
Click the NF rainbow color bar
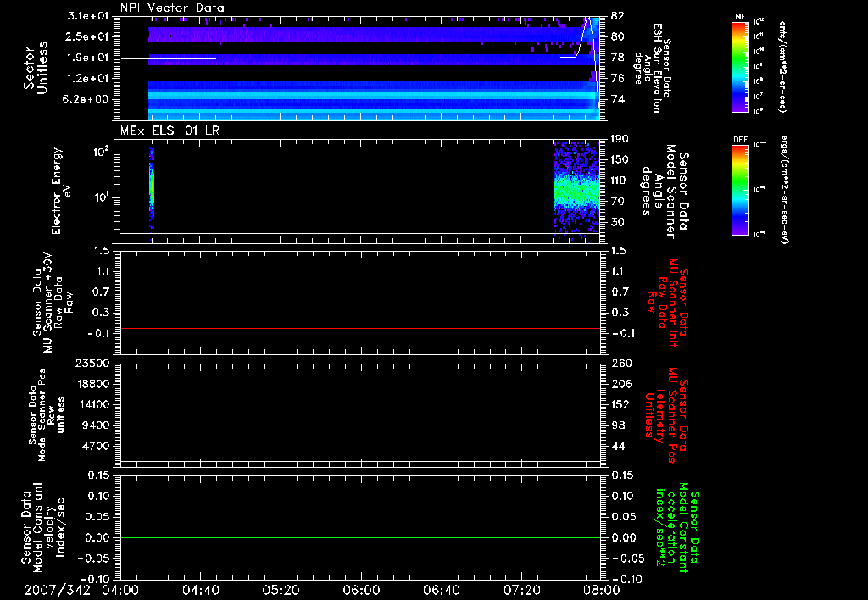[x=741, y=67]
